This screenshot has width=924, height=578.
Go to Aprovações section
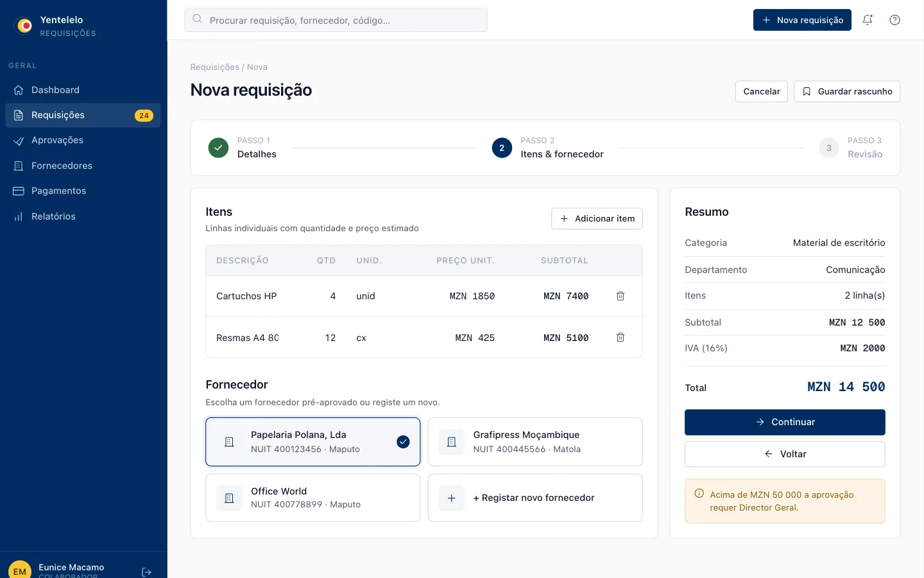pyautogui.click(x=83, y=140)
